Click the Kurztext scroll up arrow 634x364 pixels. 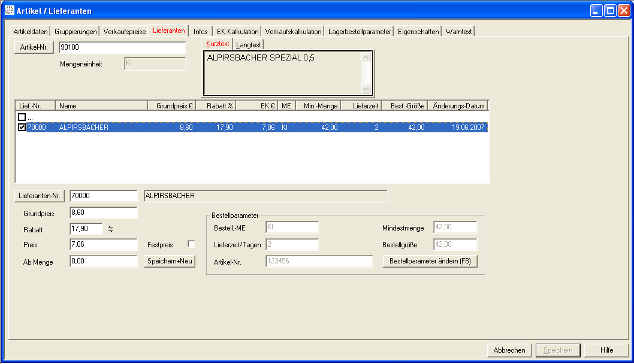click(x=367, y=57)
